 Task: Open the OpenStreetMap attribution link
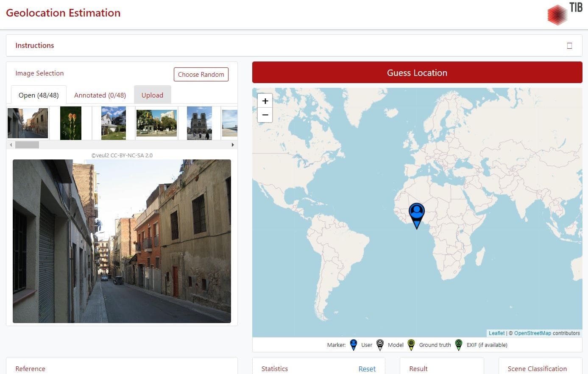click(532, 333)
